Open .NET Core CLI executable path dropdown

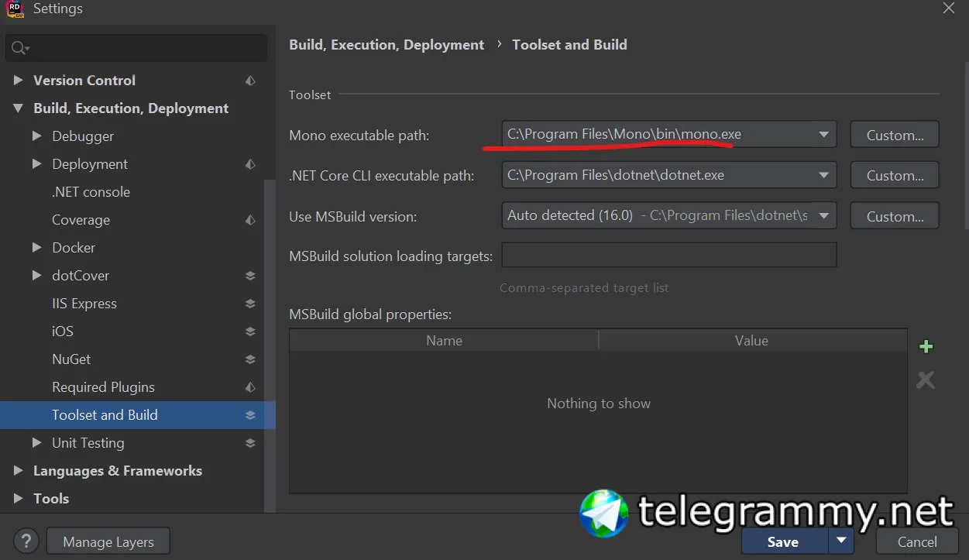click(x=823, y=175)
